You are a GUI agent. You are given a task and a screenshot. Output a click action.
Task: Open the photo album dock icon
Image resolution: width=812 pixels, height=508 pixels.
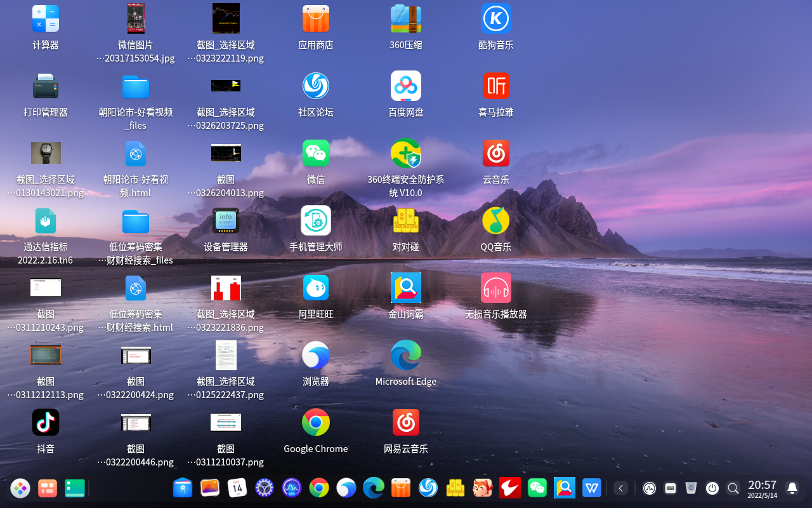210,488
